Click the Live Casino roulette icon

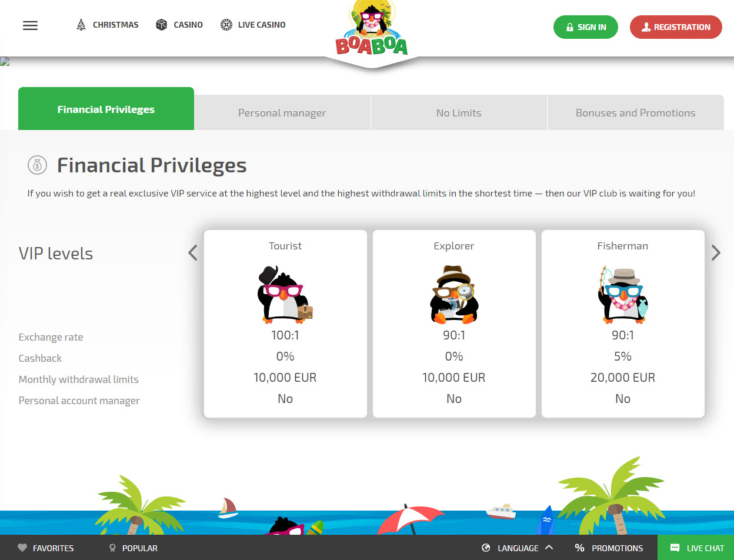226,25
